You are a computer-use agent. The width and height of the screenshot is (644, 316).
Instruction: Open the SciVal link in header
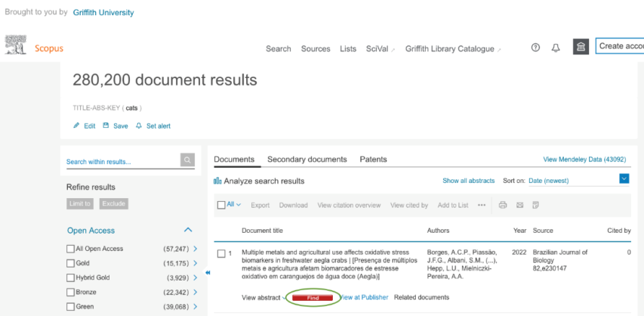[x=381, y=49]
